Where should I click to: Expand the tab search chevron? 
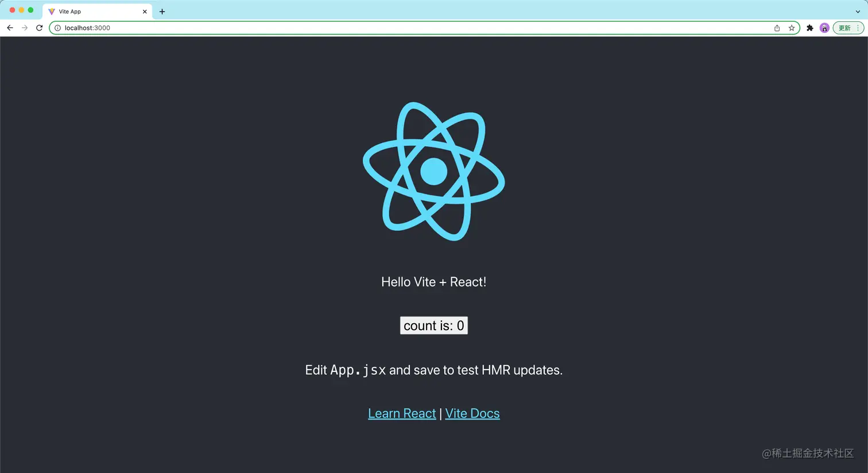858,11
